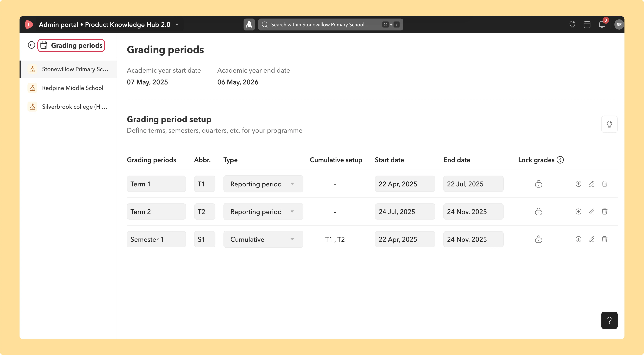Screen dimensions: 644x355
Task: Edit the Term 1 row
Action: 591,184
